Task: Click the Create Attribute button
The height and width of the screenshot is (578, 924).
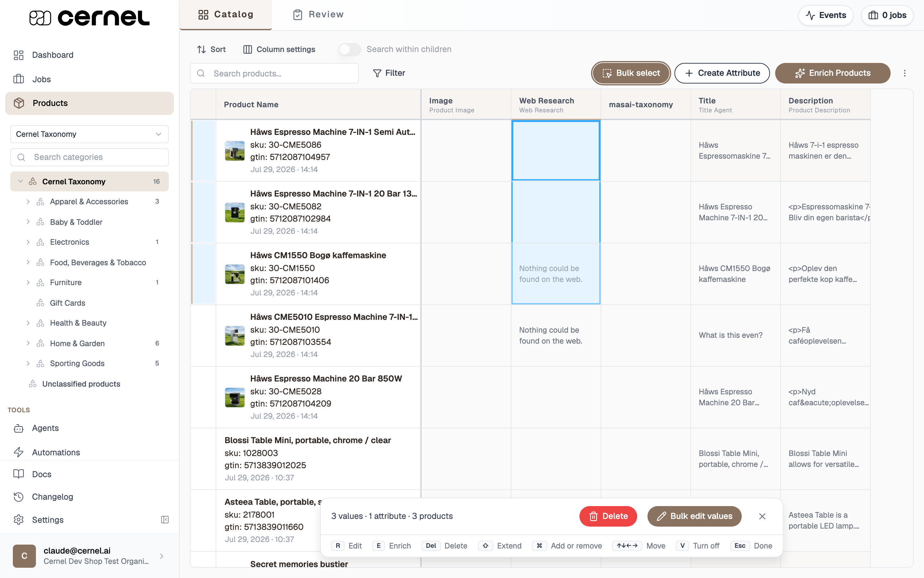Action: point(722,73)
